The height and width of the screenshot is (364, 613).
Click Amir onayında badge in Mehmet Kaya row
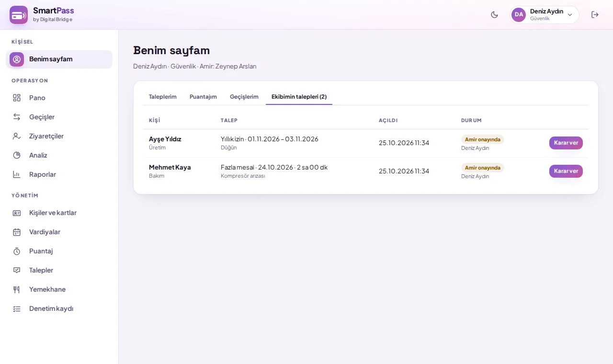[483, 168]
